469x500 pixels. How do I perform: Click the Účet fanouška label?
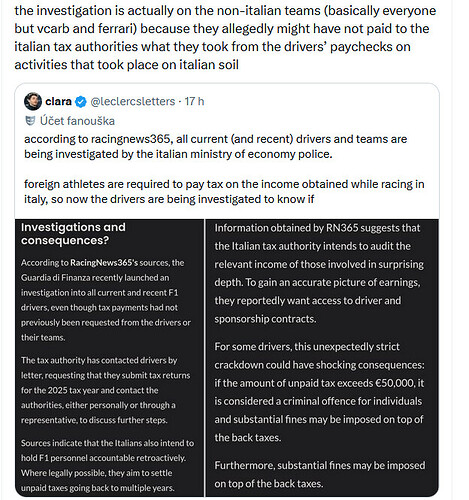click(x=77, y=121)
